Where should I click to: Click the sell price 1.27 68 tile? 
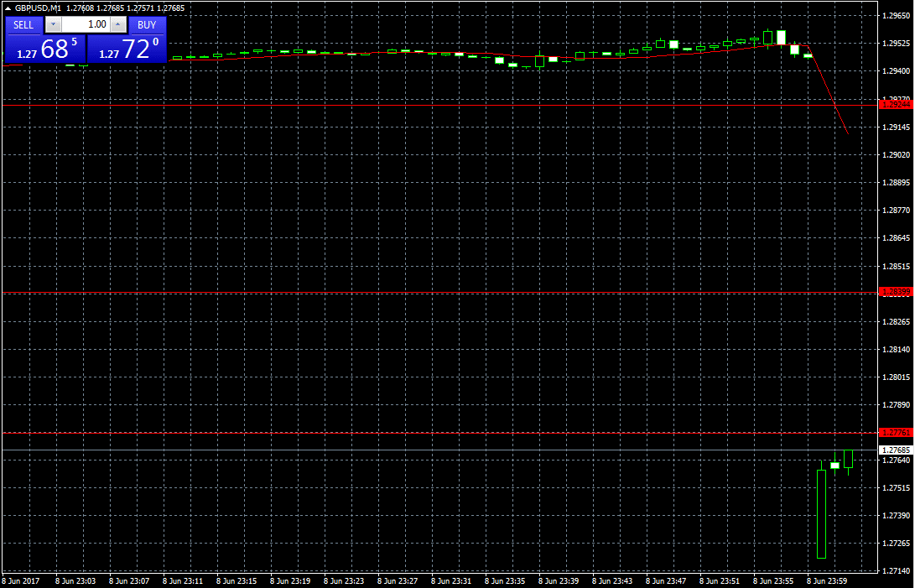click(x=45, y=49)
